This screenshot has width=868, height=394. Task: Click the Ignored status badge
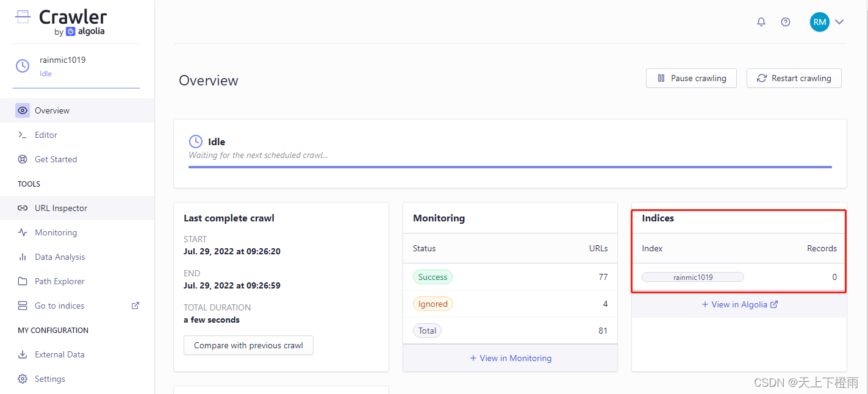click(x=433, y=304)
